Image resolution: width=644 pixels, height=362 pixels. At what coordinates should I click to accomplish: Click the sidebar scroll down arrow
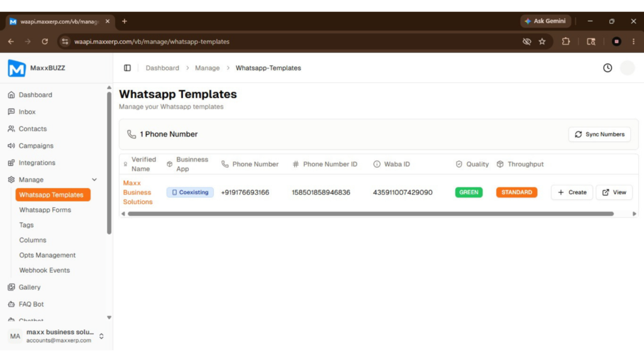tap(109, 317)
